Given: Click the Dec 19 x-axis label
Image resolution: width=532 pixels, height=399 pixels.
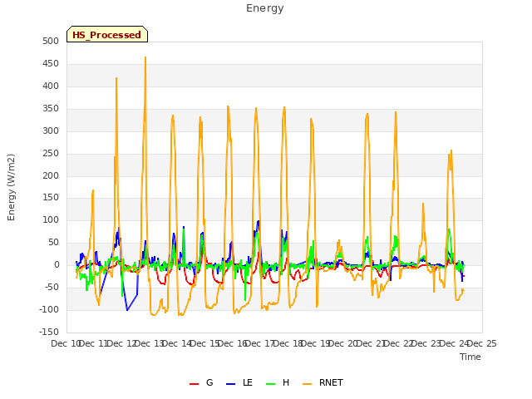Looking at the screenshot, I should point(316,343).
